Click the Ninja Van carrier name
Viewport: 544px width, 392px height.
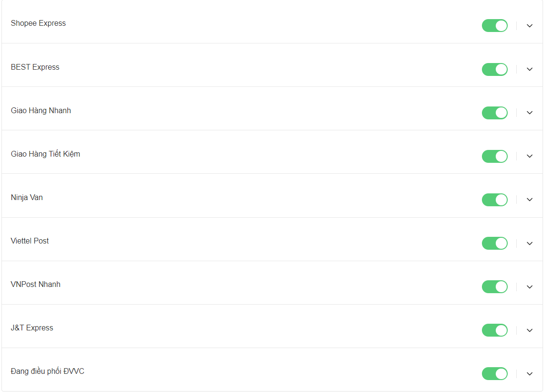(27, 198)
